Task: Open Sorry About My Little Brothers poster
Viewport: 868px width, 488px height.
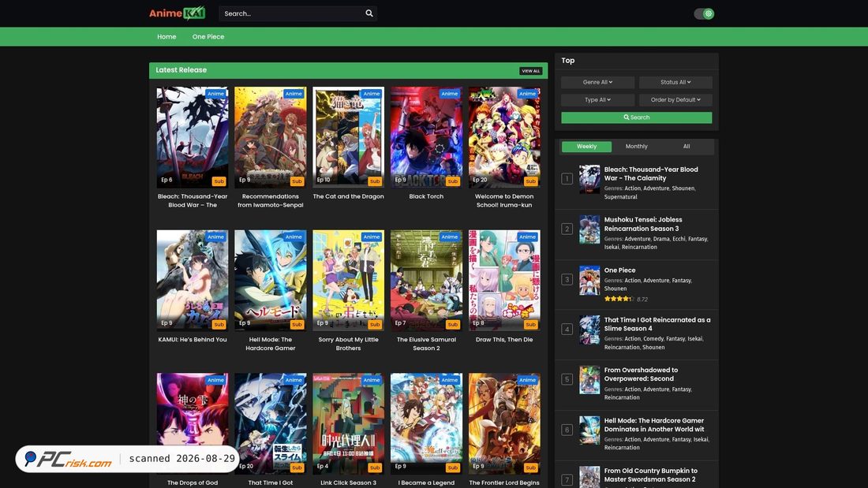Action: point(348,281)
